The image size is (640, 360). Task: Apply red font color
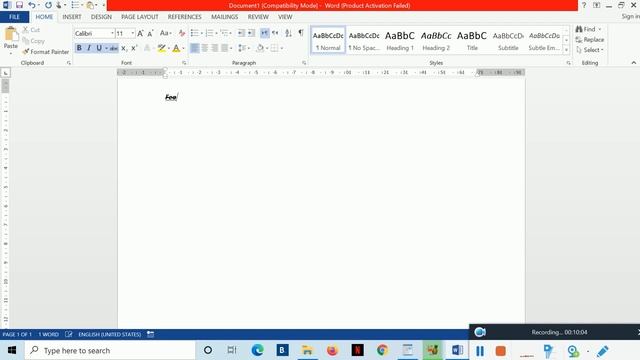[176, 48]
